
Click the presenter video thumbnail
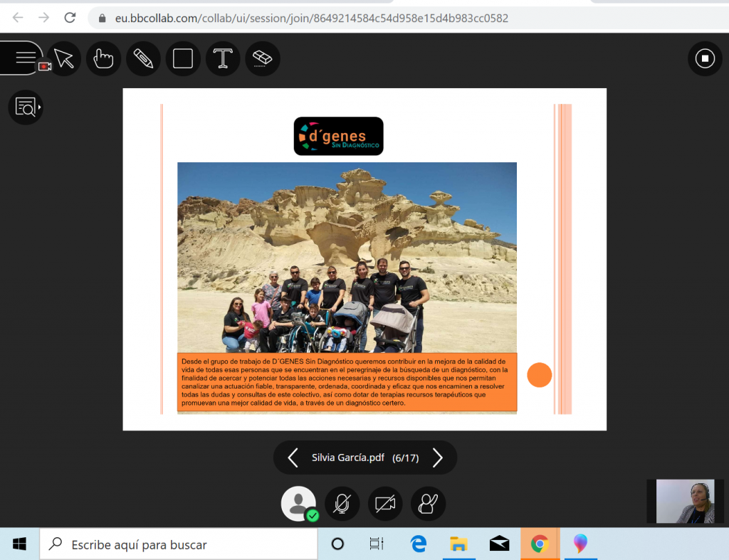685,501
